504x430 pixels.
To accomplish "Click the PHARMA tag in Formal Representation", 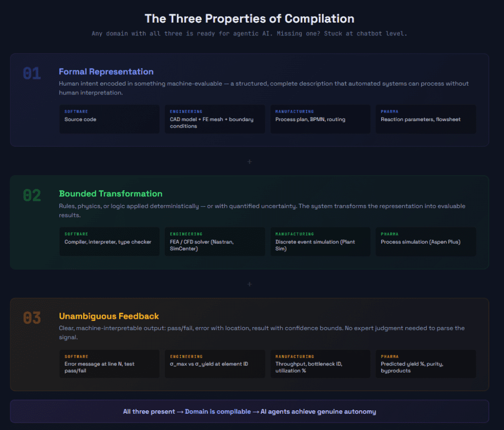I will pyautogui.click(x=390, y=111).
